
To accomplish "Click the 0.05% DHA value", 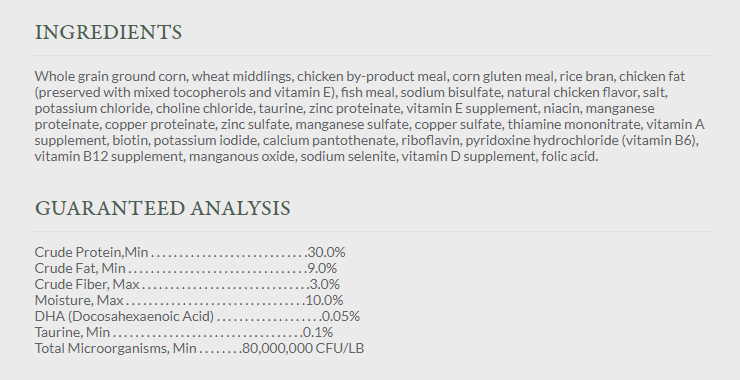I will [341, 316].
